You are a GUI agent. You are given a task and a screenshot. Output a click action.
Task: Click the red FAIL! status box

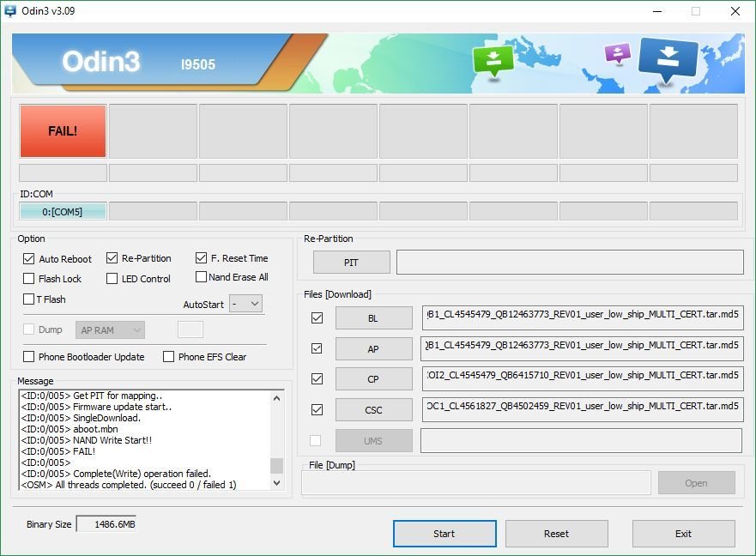(x=63, y=130)
